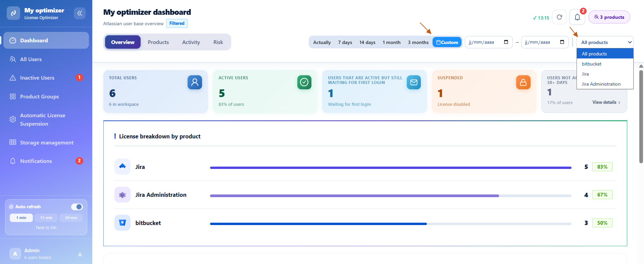Click the Suspended lock icon
The width and height of the screenshot is (644, 264).
click(523, 82)
